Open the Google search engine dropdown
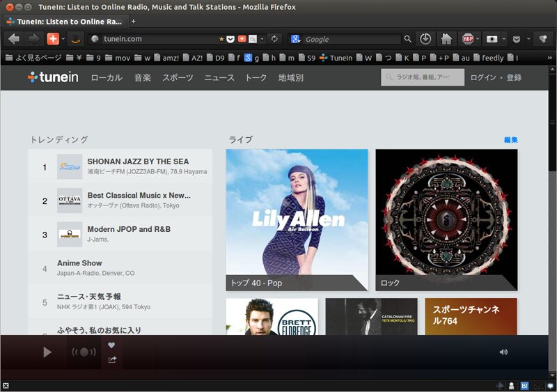This screenshot has height=392, width=557. pos(296,39)
